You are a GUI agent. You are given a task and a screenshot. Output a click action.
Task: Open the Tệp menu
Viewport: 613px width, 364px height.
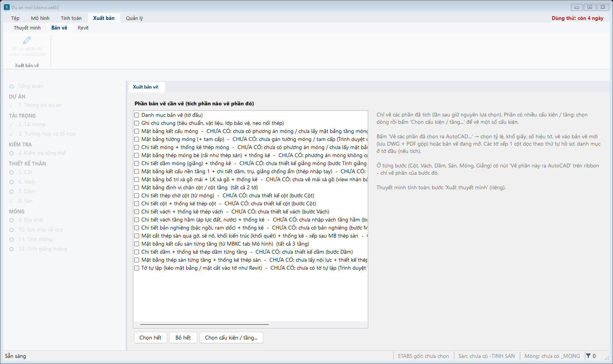click(15, 18)
